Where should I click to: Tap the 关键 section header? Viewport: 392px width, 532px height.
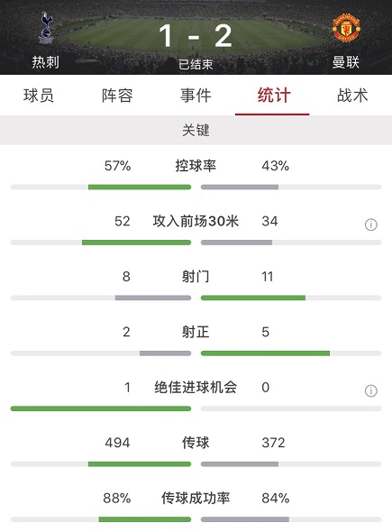point(196,130)
